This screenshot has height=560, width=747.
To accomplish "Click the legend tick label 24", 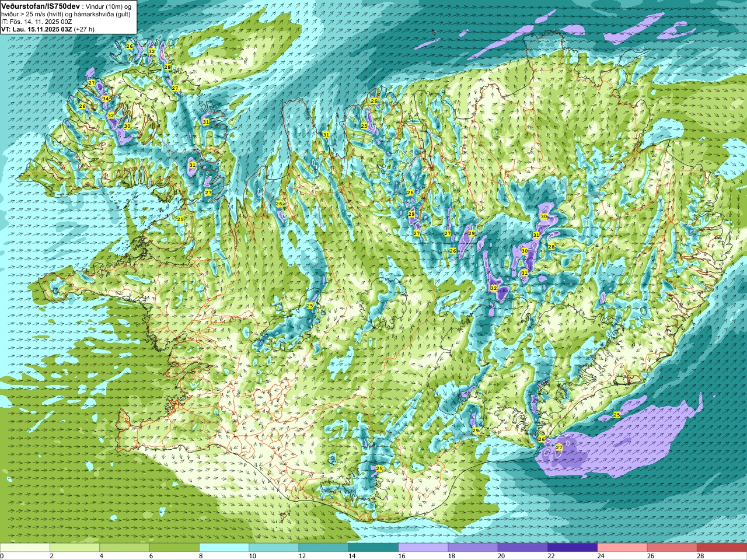I will click(601, 556).
